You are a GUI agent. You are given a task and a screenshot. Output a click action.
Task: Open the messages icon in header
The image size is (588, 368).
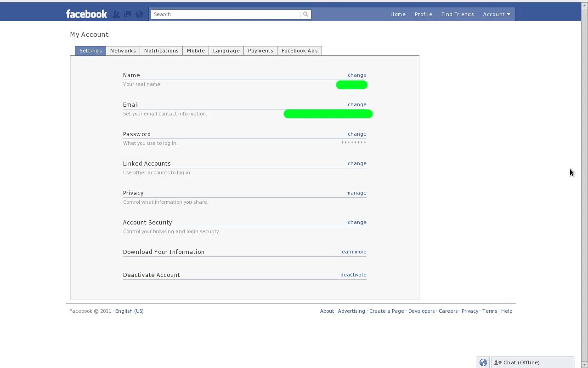point(128,14)
